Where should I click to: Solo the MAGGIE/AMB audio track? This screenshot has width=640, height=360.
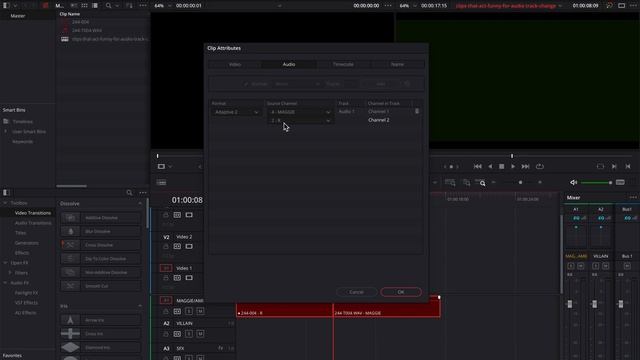[189, 311]
